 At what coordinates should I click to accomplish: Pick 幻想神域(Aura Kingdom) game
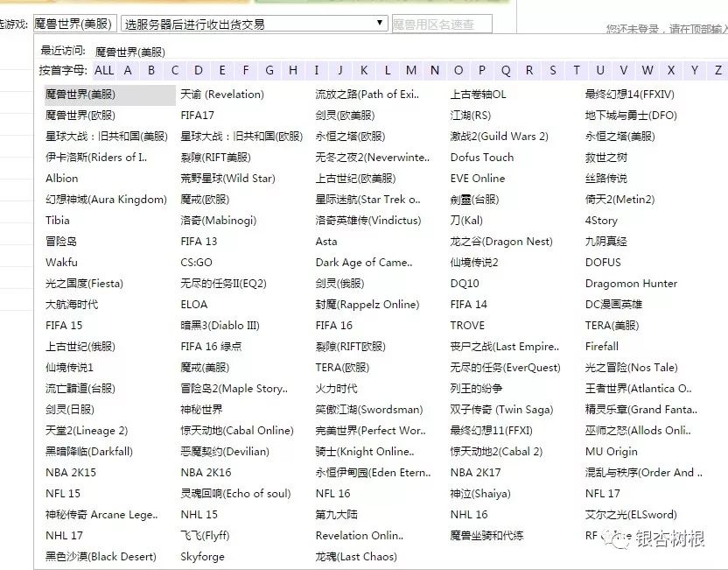point(107,200)
